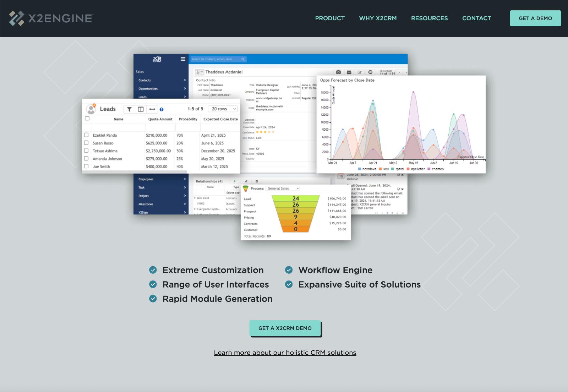The image size is (568, 392).
Task: Click checkmark icon beside Extreme Customization
Action: click(153, 270)
